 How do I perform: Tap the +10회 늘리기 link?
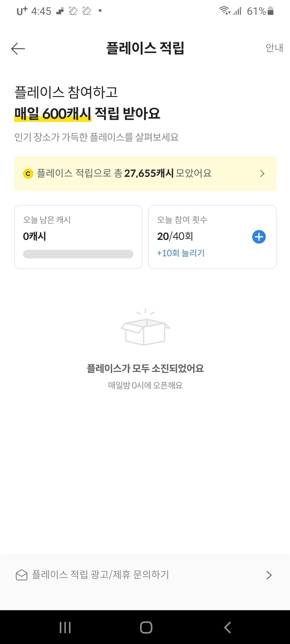(181, 253)
